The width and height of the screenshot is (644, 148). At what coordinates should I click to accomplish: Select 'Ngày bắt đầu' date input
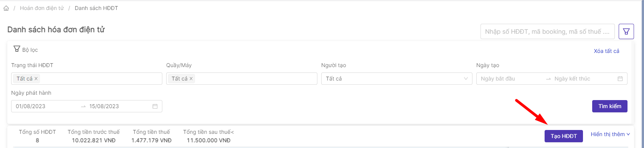point(510,79)
